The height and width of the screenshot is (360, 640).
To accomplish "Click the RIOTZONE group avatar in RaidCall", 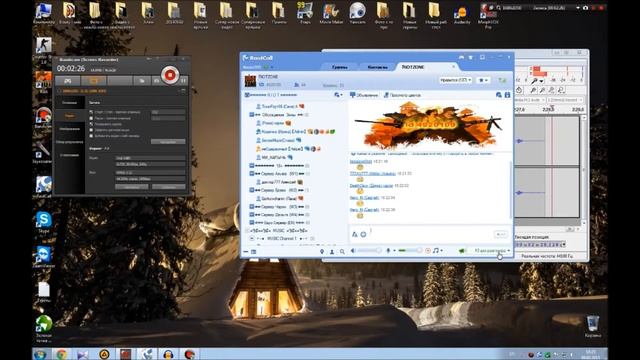I will click(x=250, y=80).
